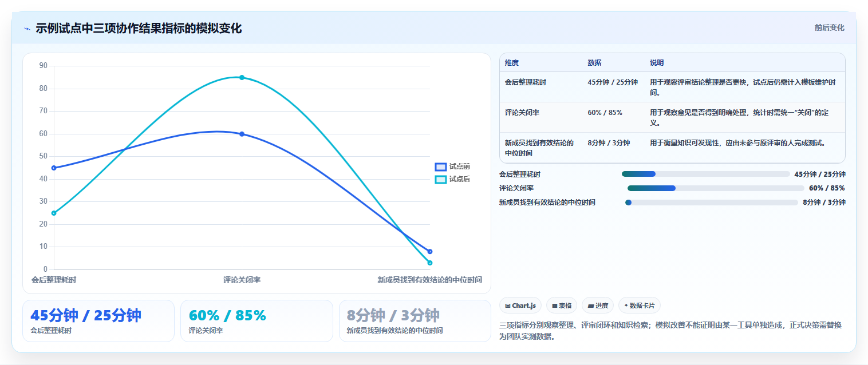Select the Chart.js tag
868x365 pixels.
(520, 306)
